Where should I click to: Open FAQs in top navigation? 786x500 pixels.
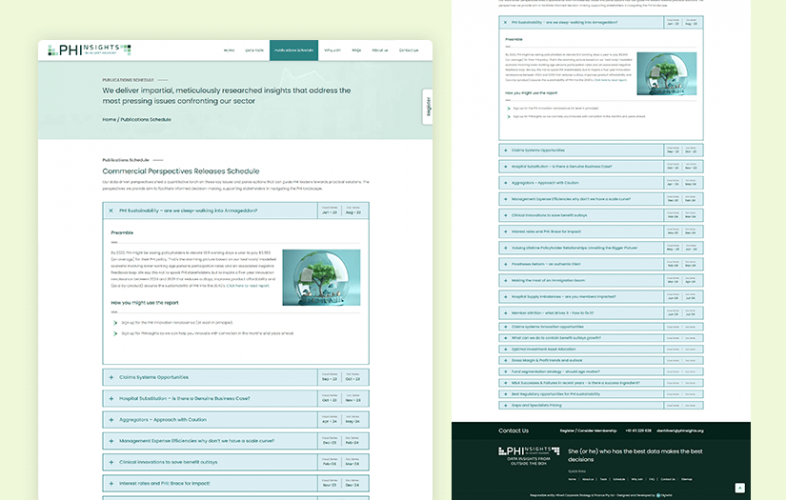[356, 50]
